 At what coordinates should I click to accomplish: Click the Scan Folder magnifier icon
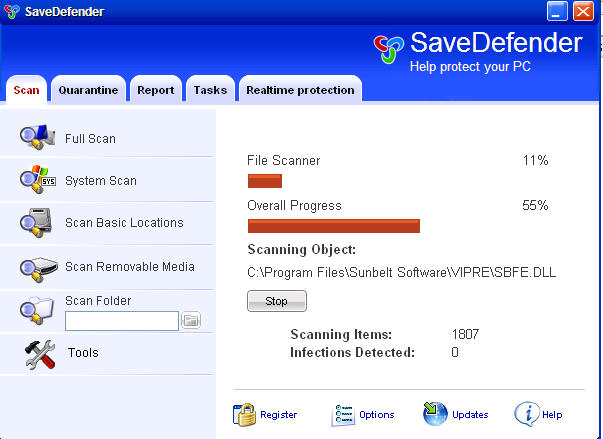coord(36,311)
